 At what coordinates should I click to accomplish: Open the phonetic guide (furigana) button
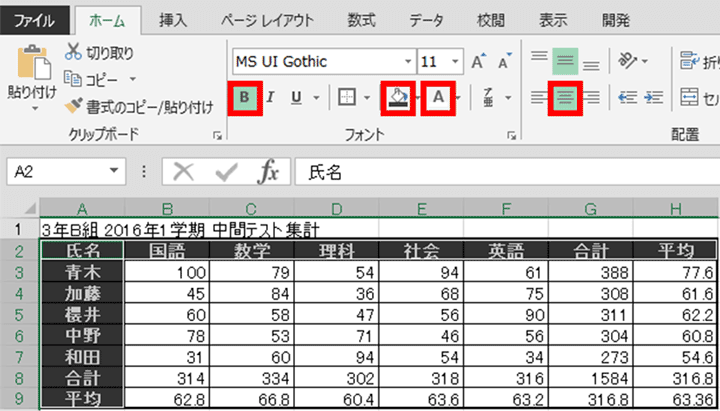(488, 97)
